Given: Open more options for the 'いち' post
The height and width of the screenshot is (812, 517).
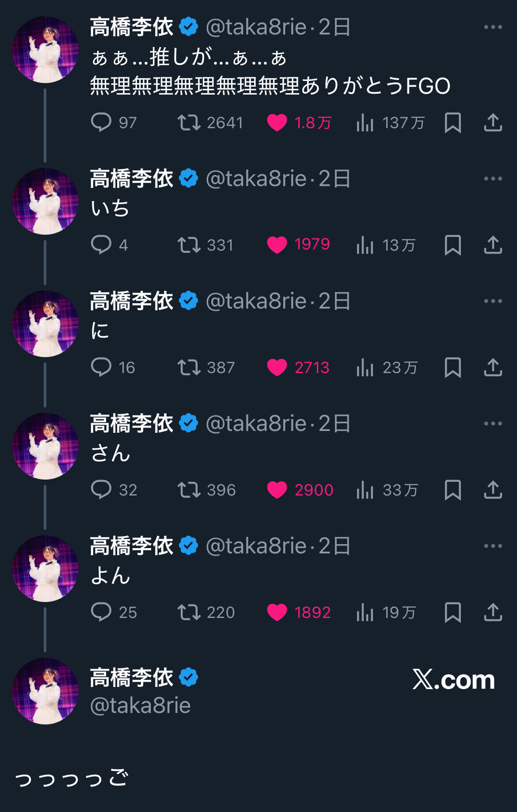Looking at the screenshot, I should coord(493,179).
